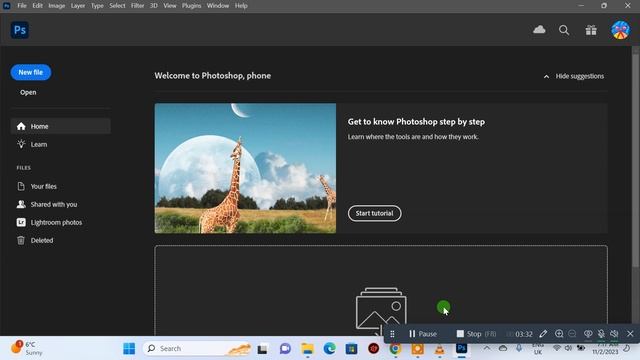640x360 pixels.
Task: Open the Type menu
Action: click(97, 6)
